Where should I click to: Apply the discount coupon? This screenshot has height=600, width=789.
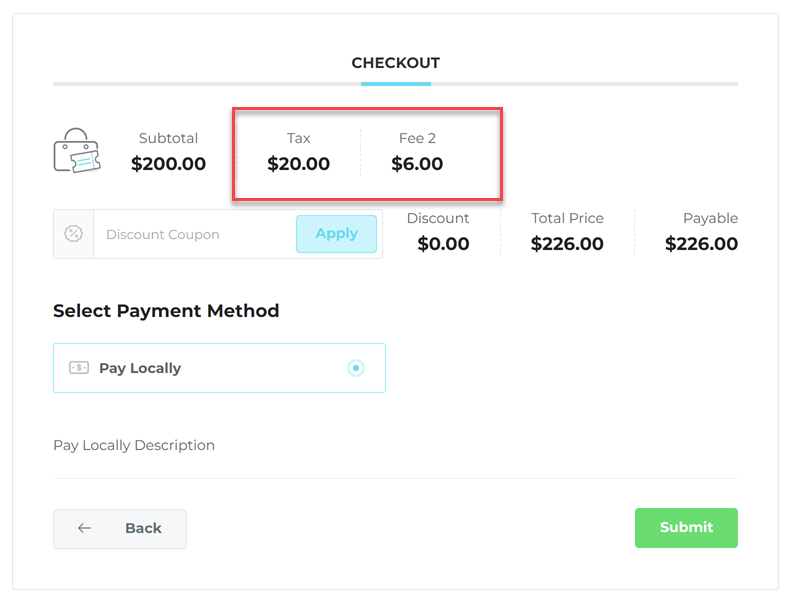point(336,234)
